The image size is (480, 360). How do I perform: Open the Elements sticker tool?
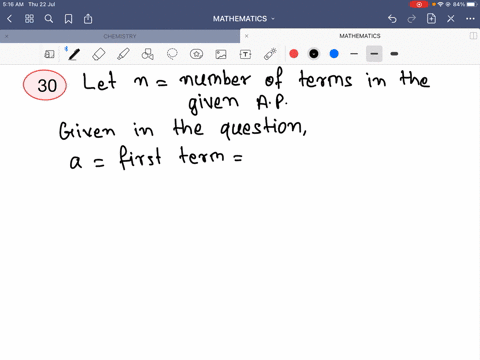pyautogui.click(x=196, y=54)
